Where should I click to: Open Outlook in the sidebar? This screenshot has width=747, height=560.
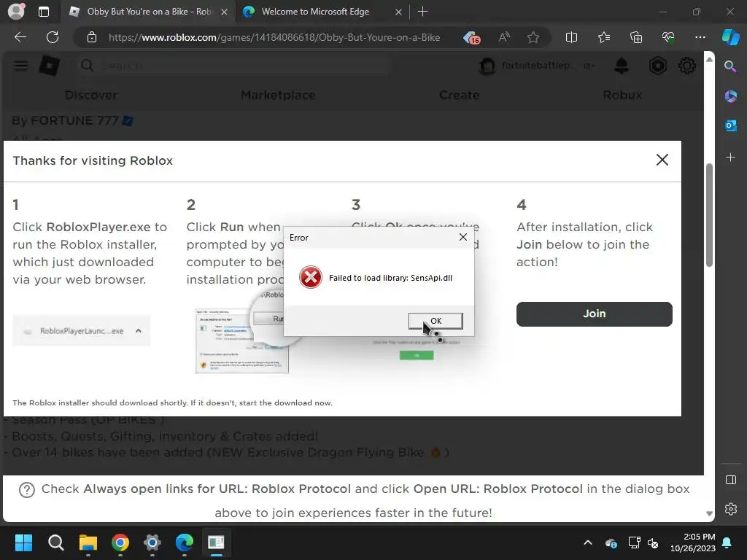click(730, 125)
